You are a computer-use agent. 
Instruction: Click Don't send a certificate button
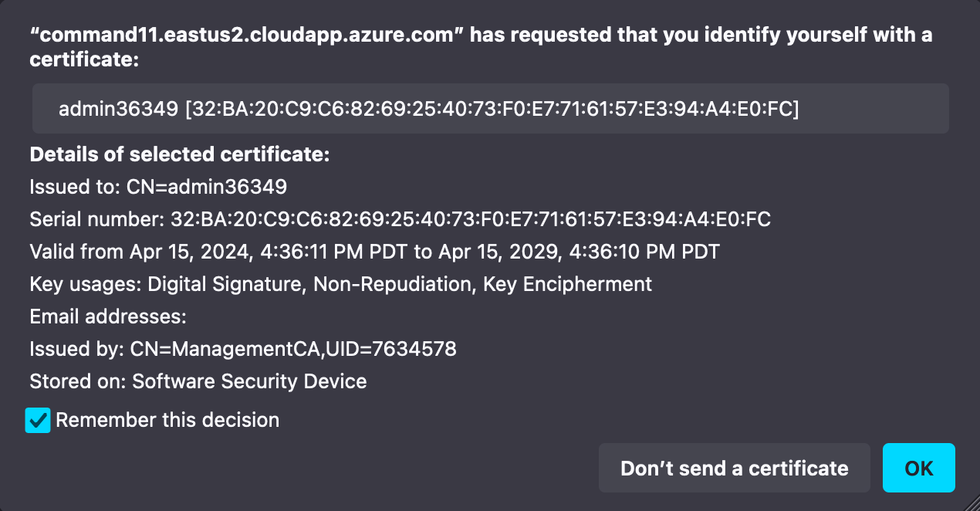pos(734,468)
